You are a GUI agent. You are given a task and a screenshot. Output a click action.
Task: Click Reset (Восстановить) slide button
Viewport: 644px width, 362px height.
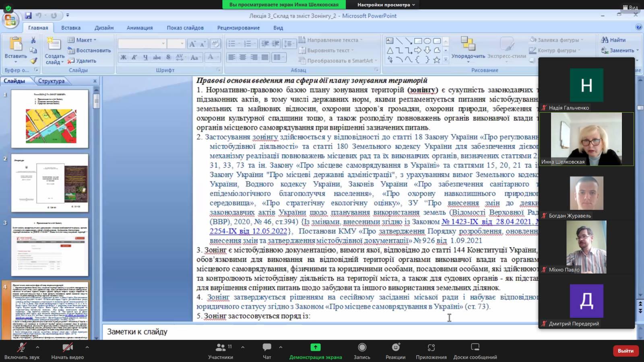(89, 50)
